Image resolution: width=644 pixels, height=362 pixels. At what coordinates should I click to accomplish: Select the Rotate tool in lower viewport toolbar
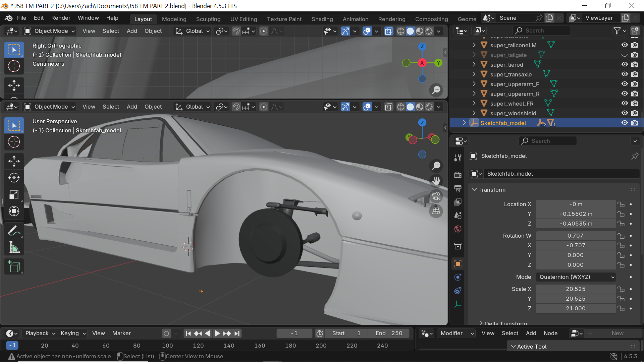14,178
